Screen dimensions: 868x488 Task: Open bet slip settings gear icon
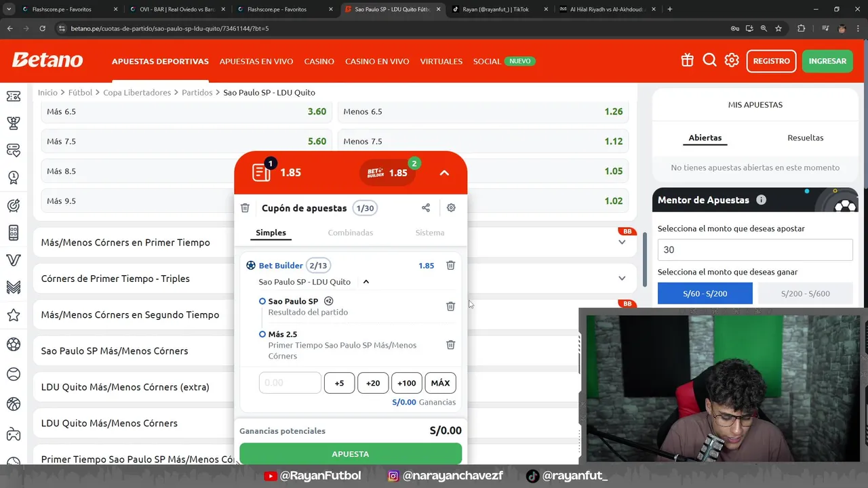point(451,208)
